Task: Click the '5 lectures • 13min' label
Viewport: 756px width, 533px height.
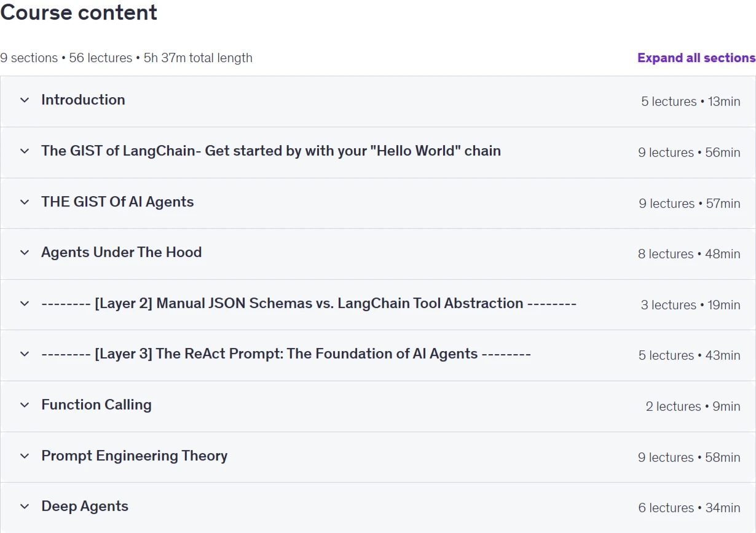Action: 691,101
